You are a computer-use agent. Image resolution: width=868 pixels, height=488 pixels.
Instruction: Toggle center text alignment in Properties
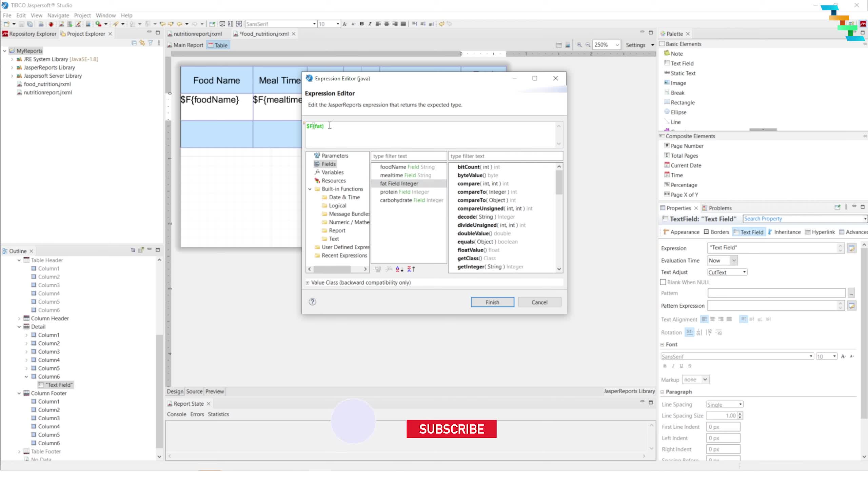coord(712,319)
